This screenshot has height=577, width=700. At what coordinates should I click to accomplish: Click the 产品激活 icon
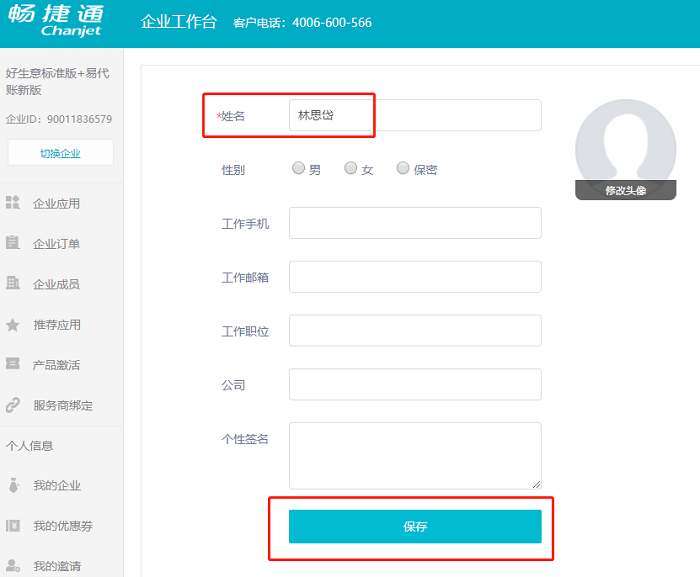coord(12,364)
